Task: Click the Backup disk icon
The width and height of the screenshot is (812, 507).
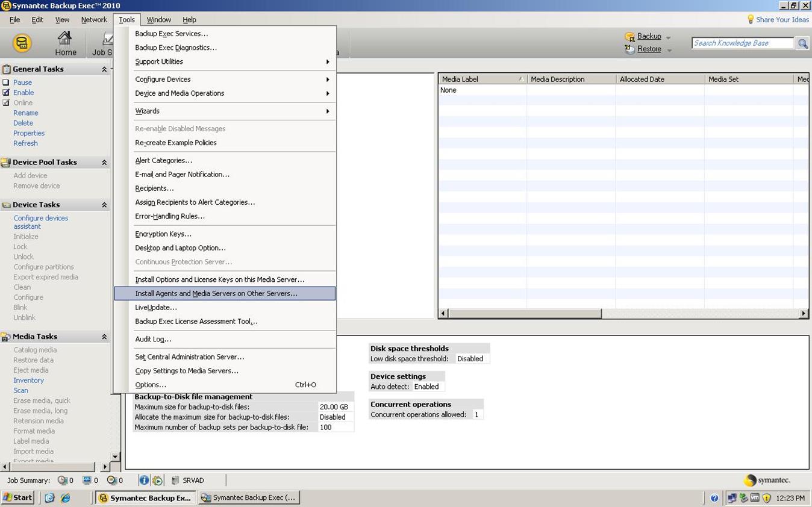Action: tap(629, 37)
